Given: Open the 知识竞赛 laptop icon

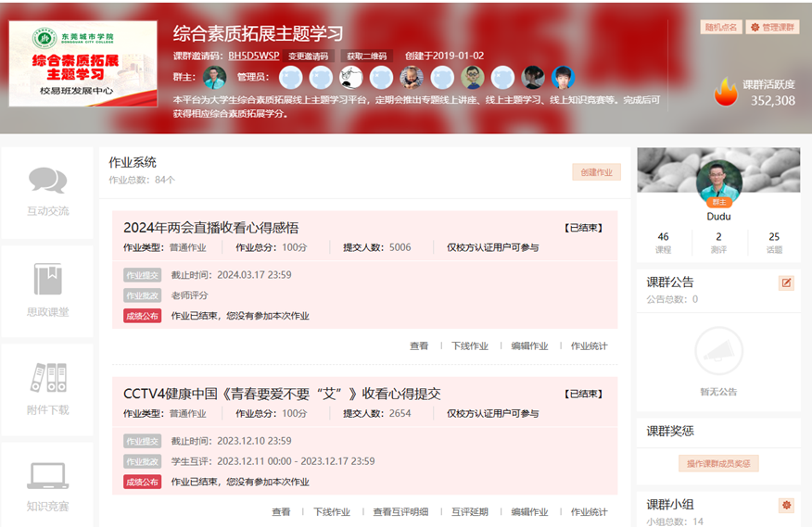Looking at the screenshot, I should (47, 475).
